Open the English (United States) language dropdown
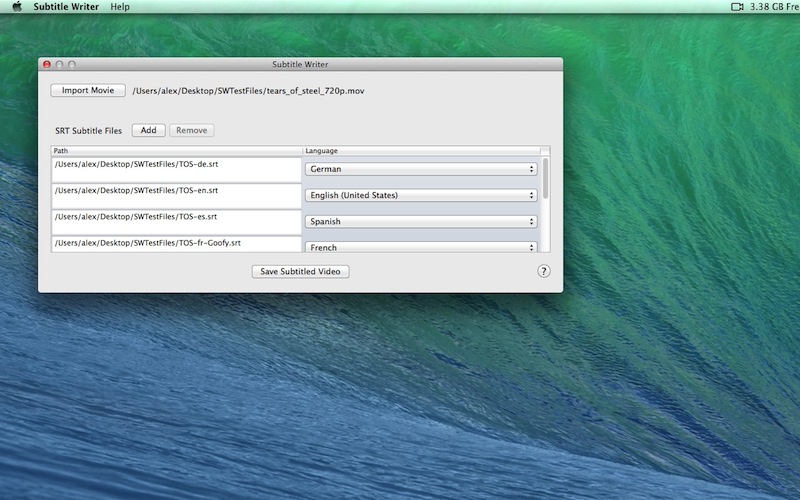Image resolution: width=800 pixels, height=500 pixels. pos(421,195)
